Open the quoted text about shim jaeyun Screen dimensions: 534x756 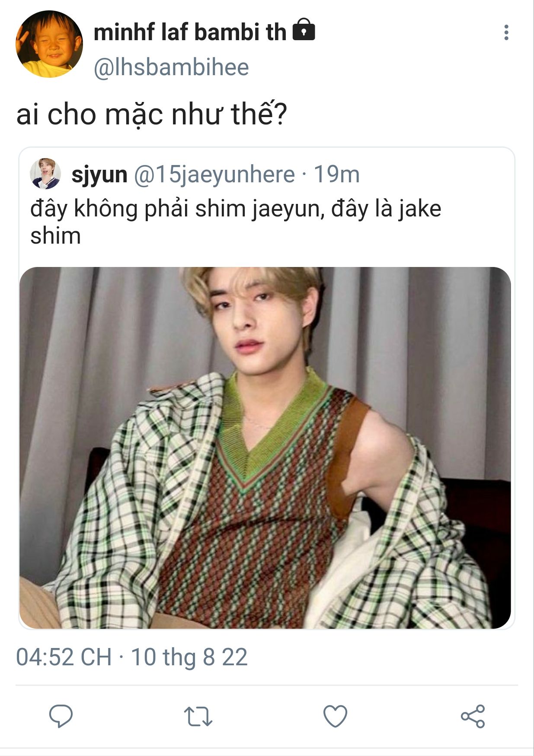tap(236, 222)
